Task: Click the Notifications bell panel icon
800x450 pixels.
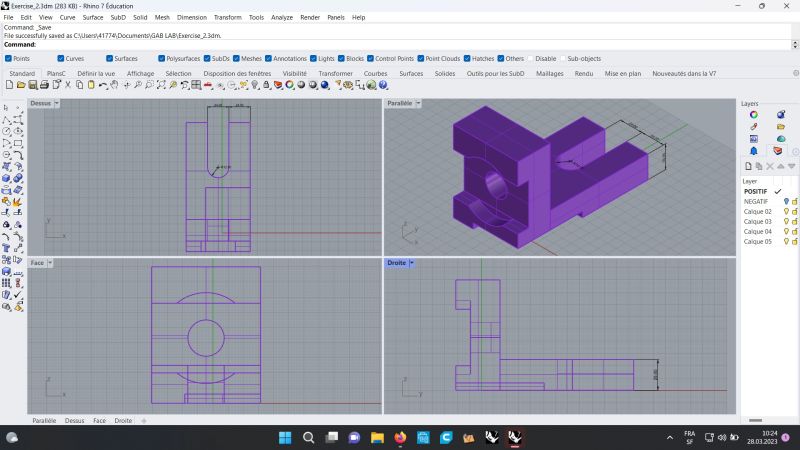Action: coord(754,151)
